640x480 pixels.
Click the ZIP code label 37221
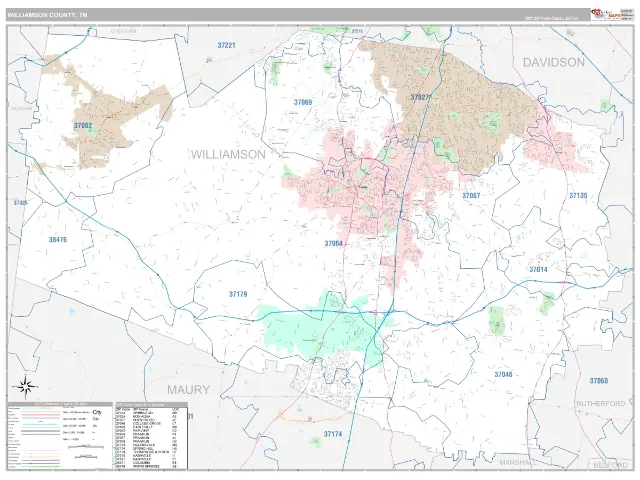click(226, 45)
